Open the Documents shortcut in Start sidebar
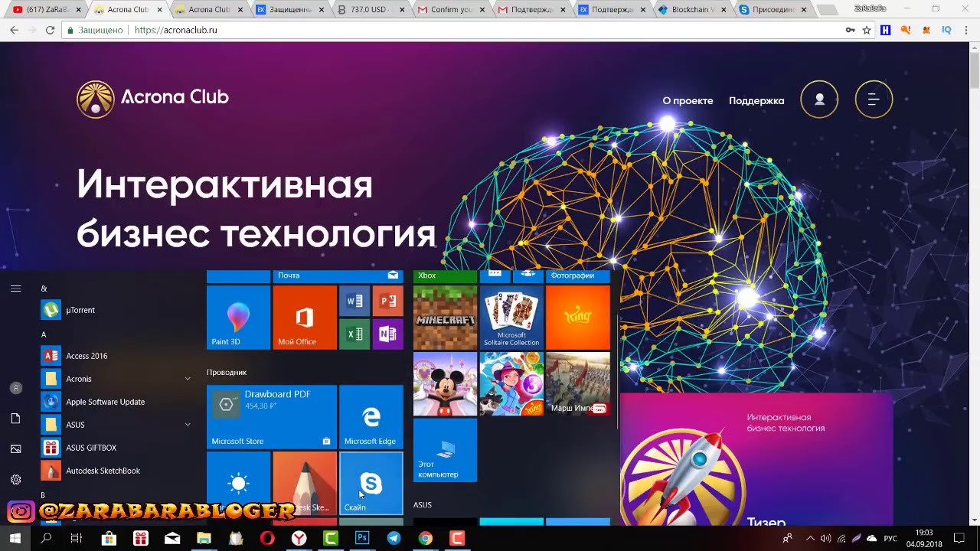This screenshot has height=551, width=980. coord(15,419)
